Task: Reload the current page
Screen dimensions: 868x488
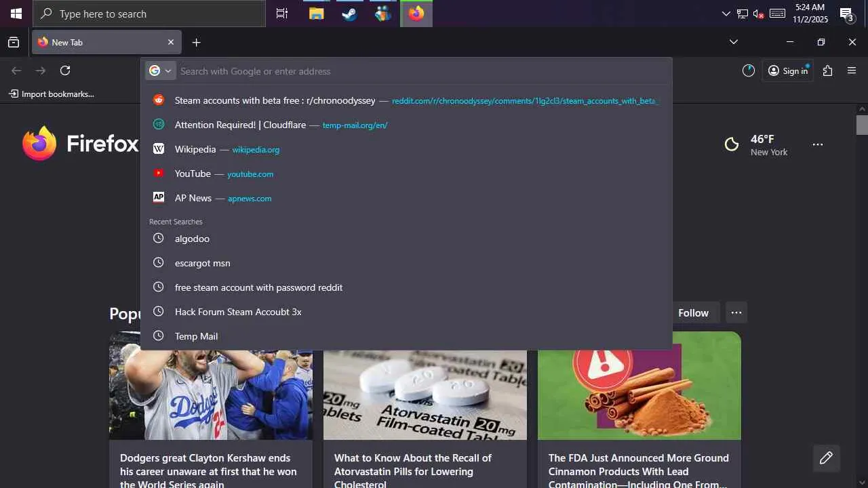Action: point(65,70)
